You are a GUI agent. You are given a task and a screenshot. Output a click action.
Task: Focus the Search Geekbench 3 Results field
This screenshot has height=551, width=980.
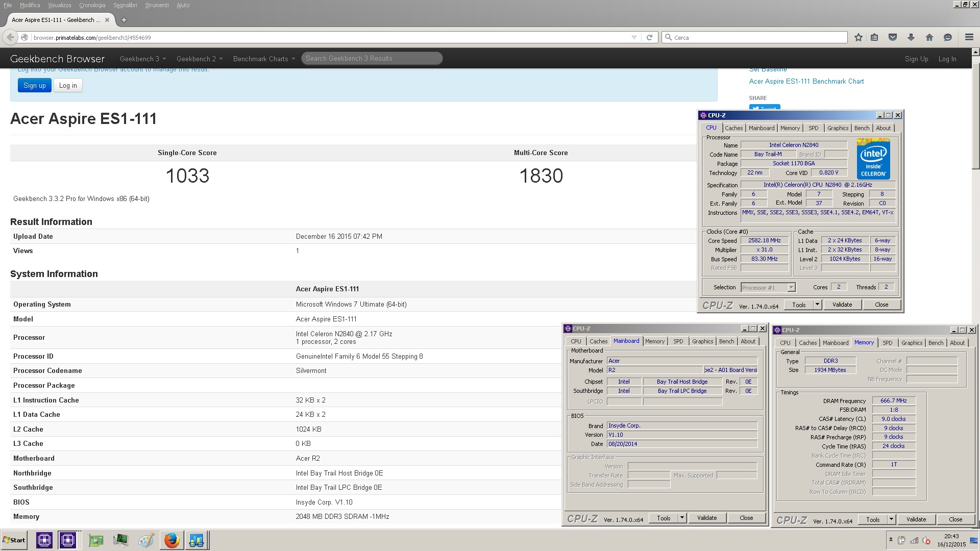pyautogui.click(x=372, y=59)
